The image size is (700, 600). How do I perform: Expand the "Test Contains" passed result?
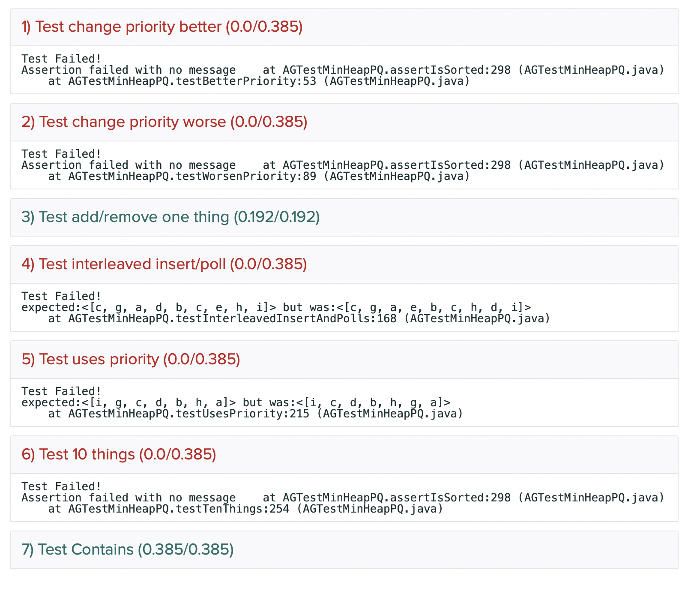click(x=127, y=550)
